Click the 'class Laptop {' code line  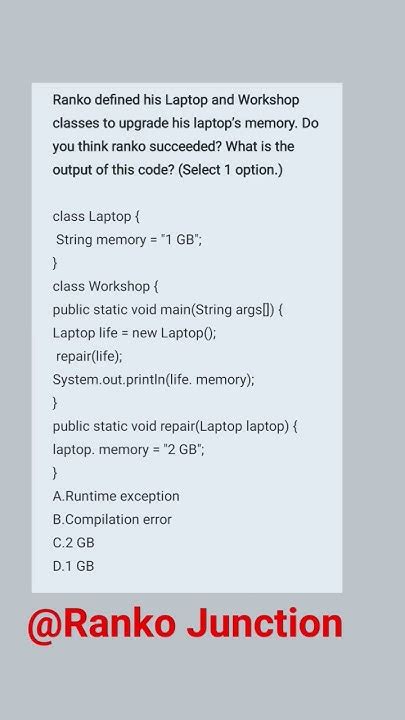click(x=96, y=216)
